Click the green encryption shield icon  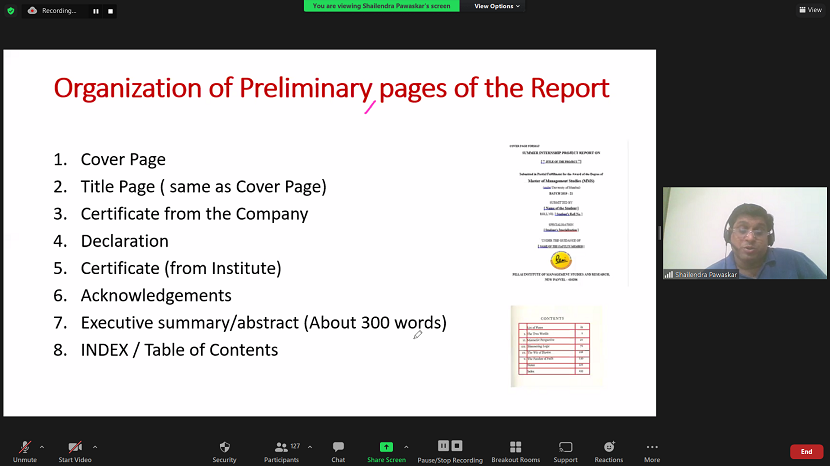coord(11,10)
